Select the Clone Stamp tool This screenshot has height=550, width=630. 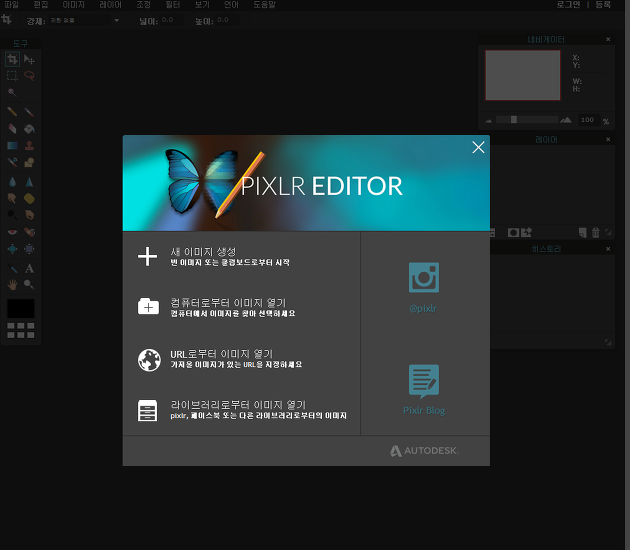(x=29, y=145)
